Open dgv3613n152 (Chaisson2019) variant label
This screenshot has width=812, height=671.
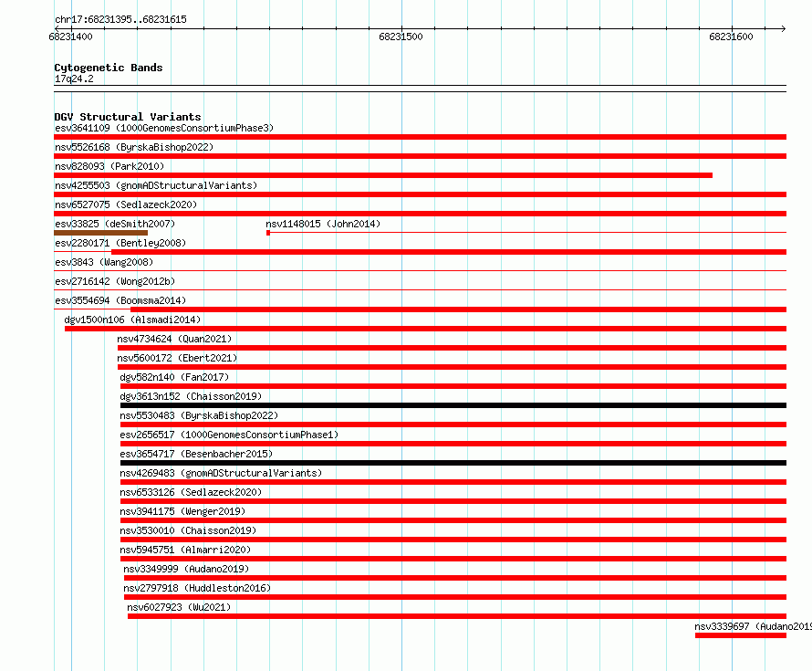tap(191, 396)
